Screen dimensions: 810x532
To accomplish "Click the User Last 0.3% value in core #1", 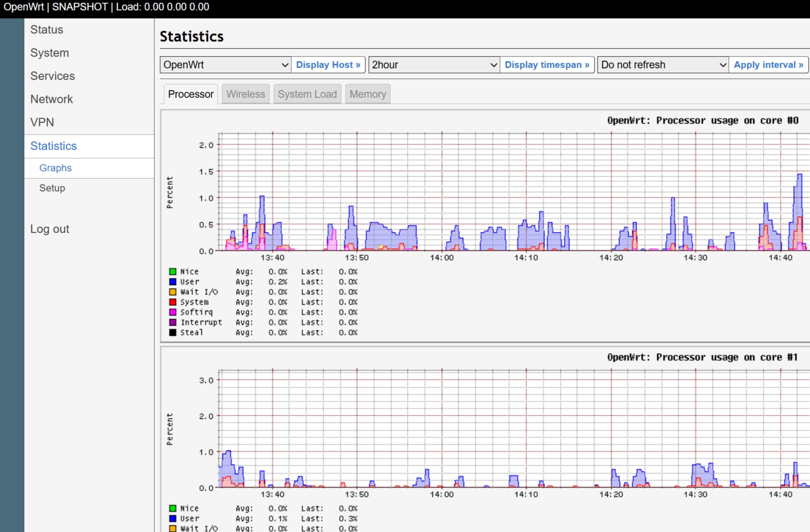I will click(x=348, y=519).
